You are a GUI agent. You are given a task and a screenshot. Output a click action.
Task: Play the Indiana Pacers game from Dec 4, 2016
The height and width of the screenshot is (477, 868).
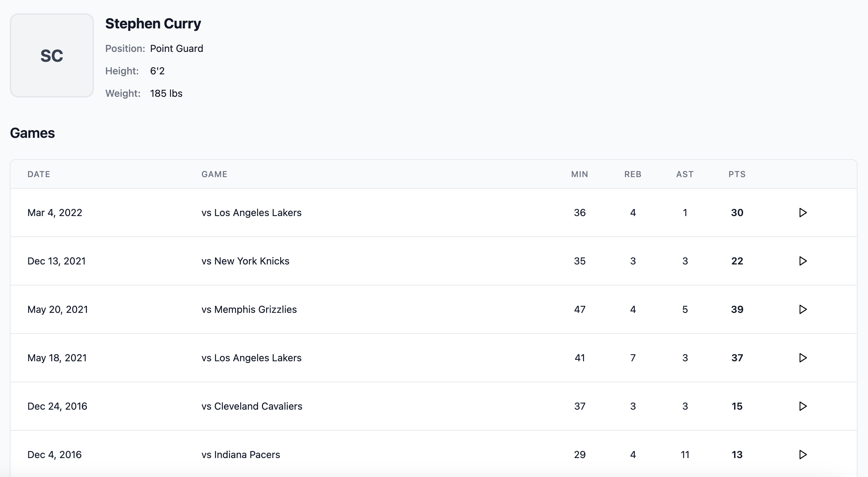(803, 455)
